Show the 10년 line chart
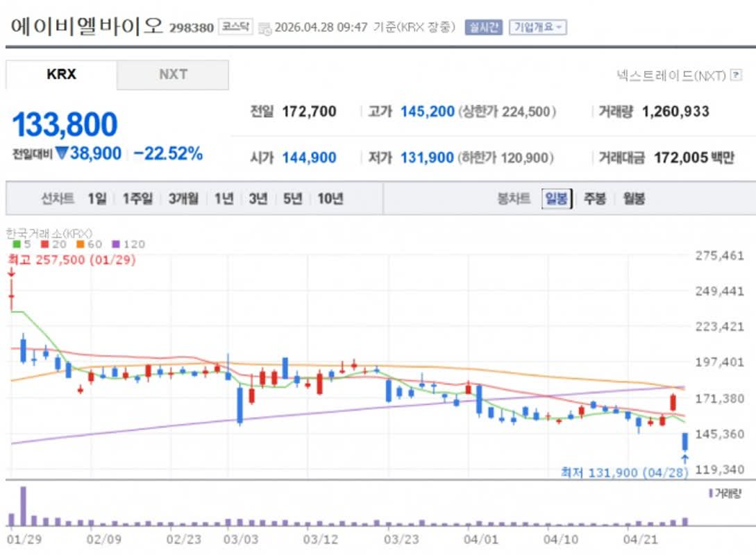 (330, 199)
